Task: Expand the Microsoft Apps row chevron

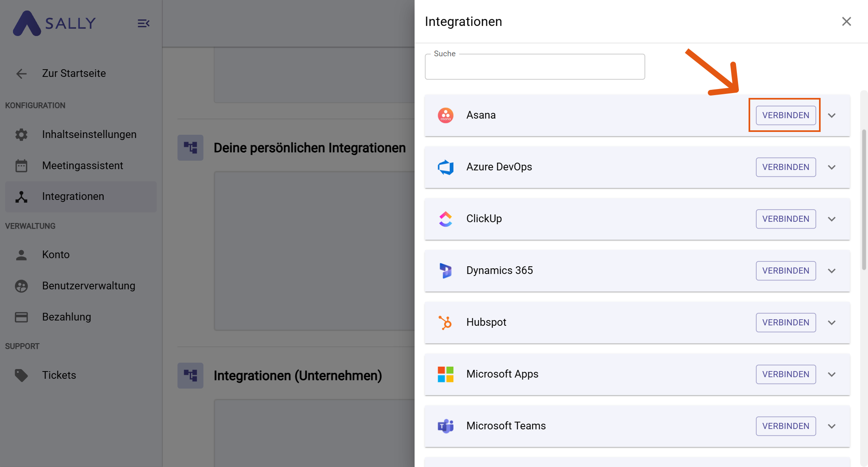Action: click(832, 374)
